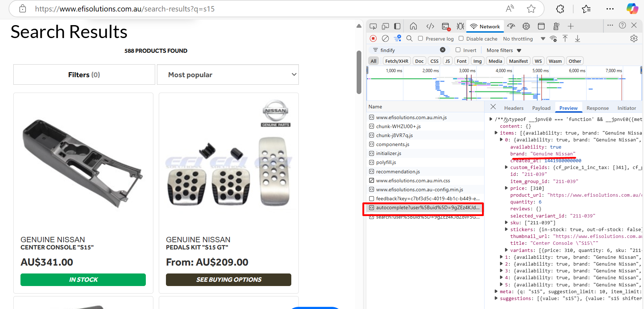
Task: Switch to the Response tab
Action: pos(597,108)
